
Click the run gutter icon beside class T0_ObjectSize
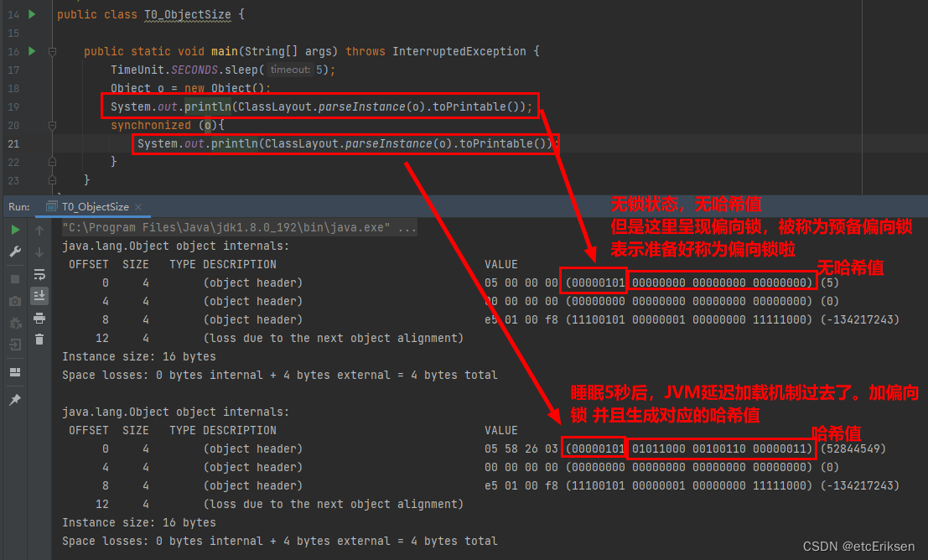click(x=32, y=14)
